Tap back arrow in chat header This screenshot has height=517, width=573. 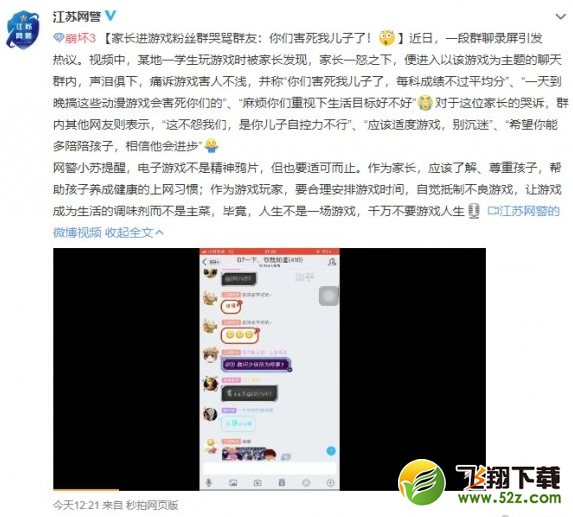205,262
